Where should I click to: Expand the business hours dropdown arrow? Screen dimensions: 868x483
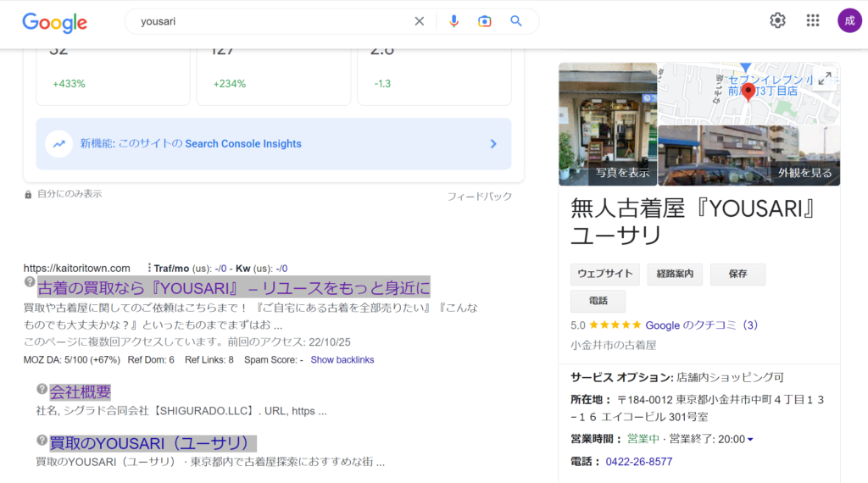pos(750,440)
